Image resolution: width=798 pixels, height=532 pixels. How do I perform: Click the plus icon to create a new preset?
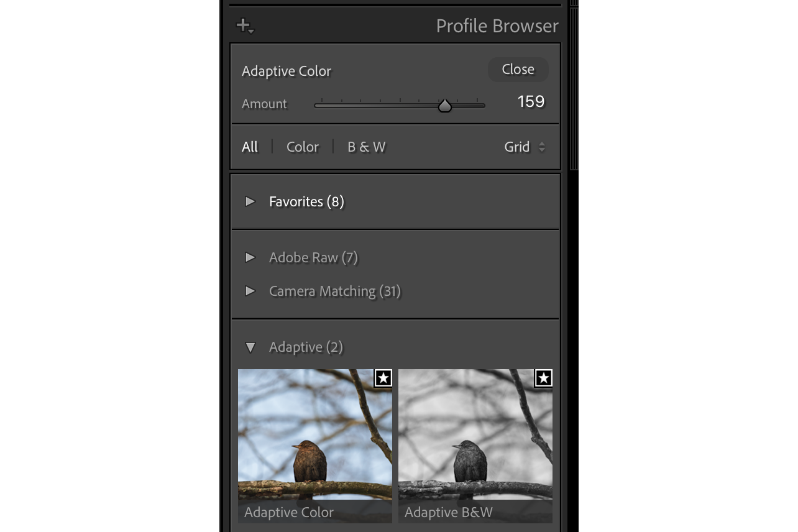244,25
